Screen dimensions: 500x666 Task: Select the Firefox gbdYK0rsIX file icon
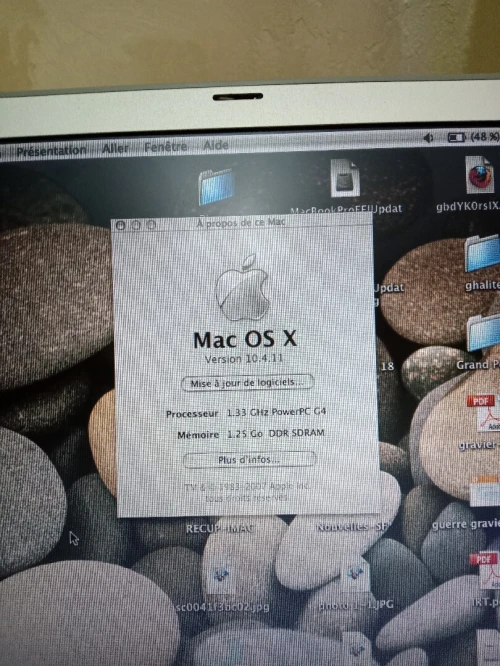479,175
